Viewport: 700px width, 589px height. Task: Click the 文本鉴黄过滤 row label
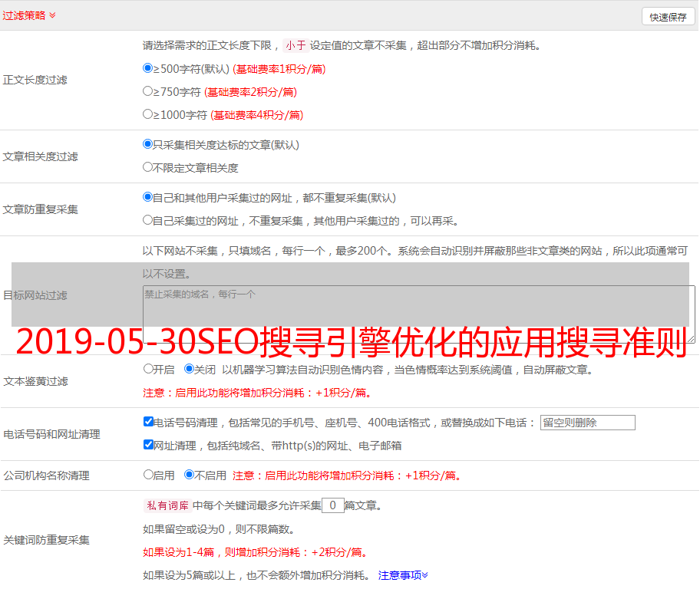click(36, 381)
